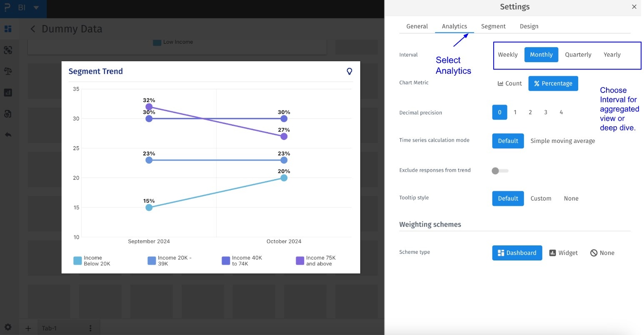This screenshot has width=644, height=335.
Task: Click the balance scale icon in the sidebar
Action: [x=8, y=71]
